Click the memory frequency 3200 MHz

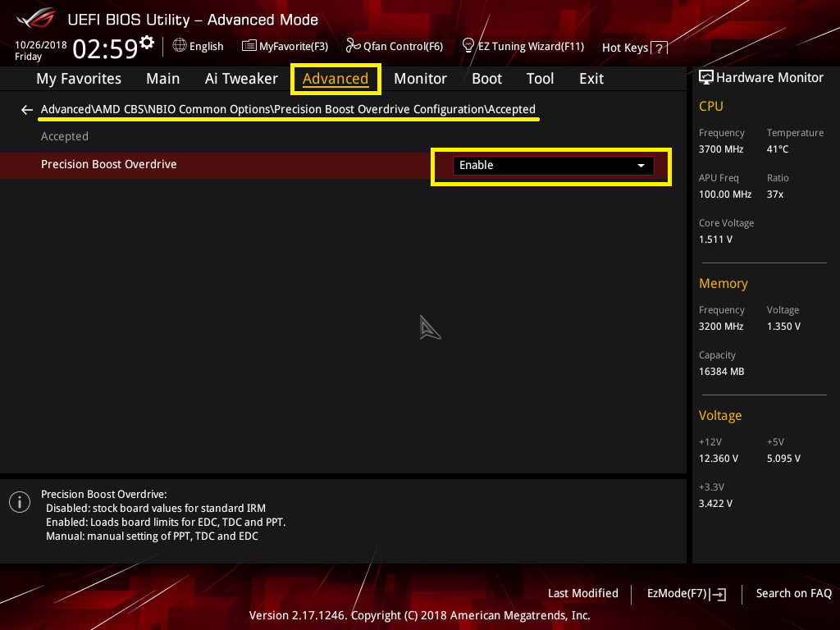pyautogui.click(x=721, y=326)
